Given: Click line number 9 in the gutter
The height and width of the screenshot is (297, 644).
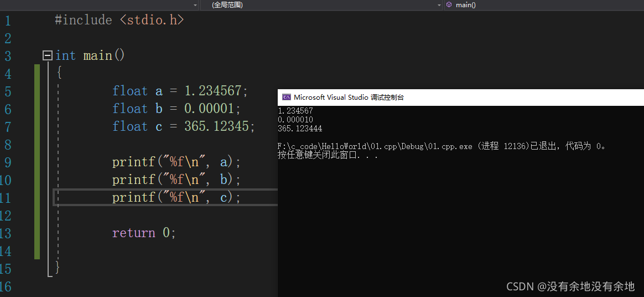Looking at the screenshot, I should pyautogui.click(x=8, y=163).
